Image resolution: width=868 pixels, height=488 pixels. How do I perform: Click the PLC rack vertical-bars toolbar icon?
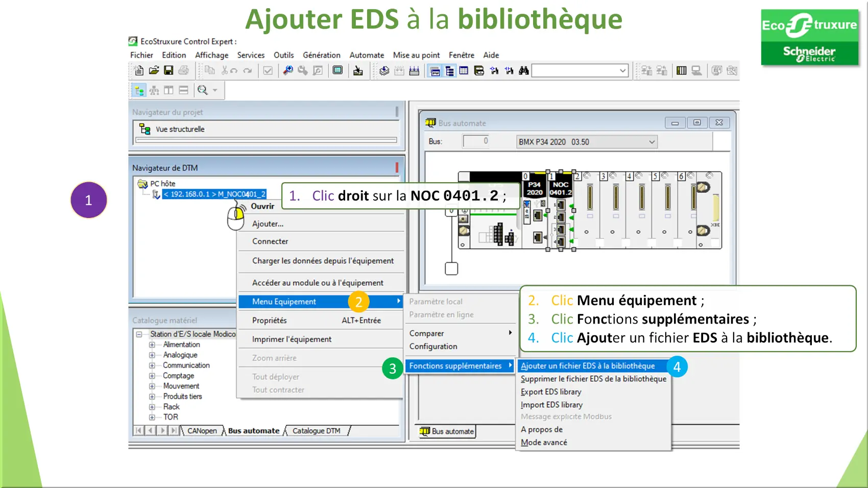click(x=682, y=70)
